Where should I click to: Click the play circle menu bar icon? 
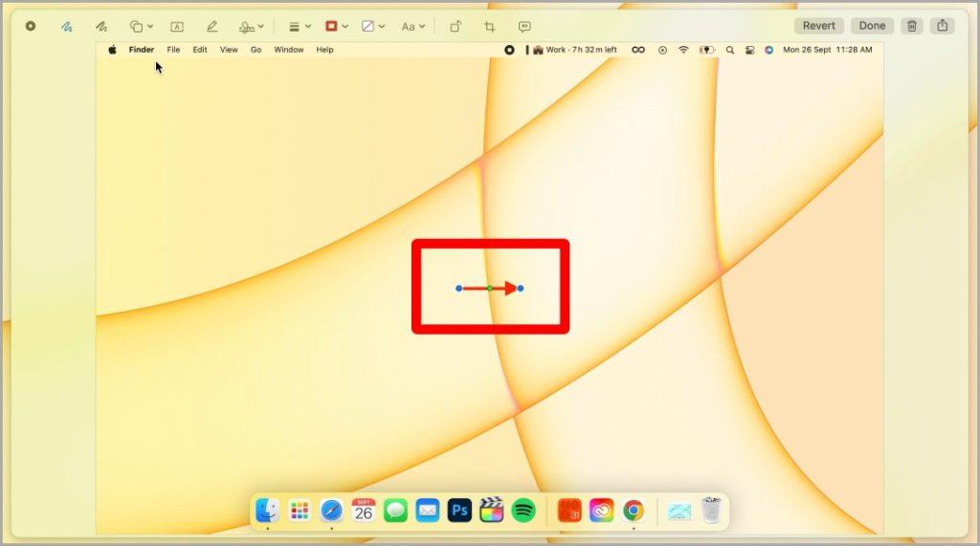(x=662, y=50)
